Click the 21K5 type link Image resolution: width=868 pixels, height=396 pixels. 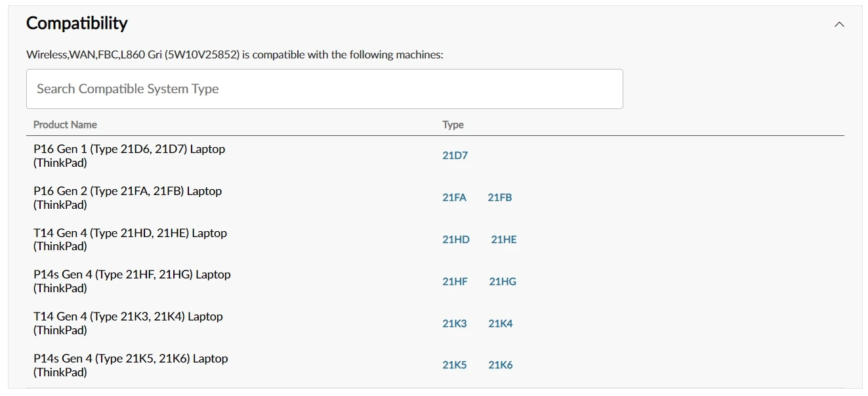click(x=454, y=365)
